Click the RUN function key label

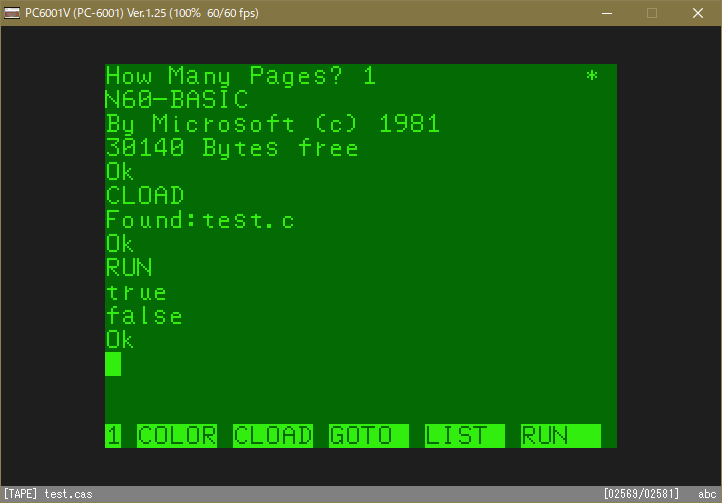[x=561, y=436]
